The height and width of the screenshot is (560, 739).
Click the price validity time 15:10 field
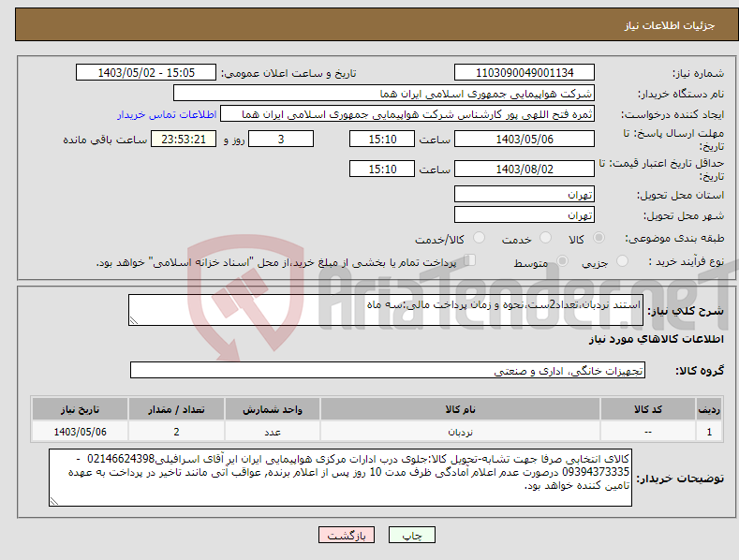click(382, 169)
